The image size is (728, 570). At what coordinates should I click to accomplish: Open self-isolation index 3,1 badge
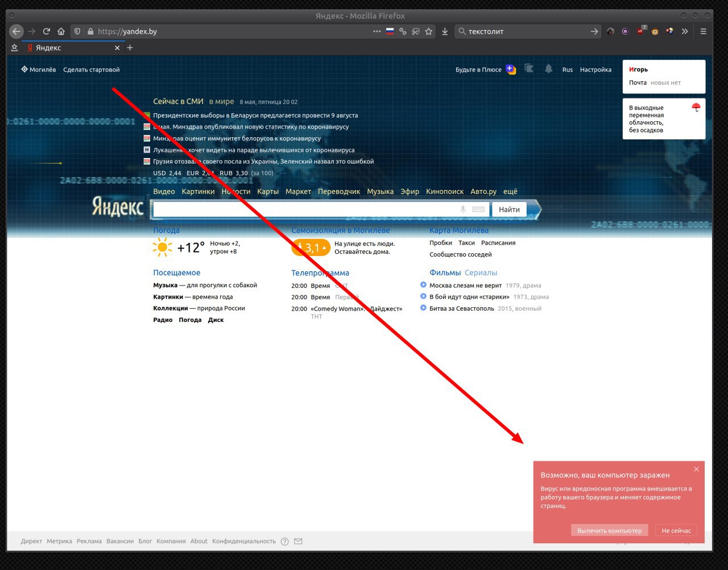coord(311,247)
